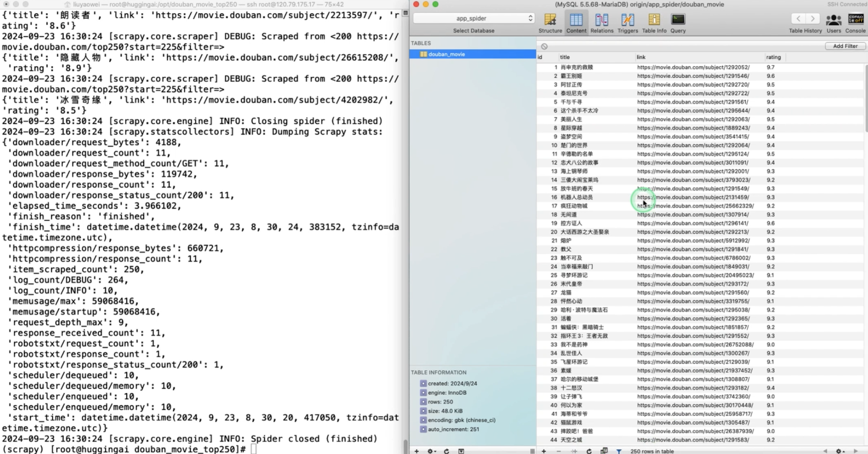The width and height of the screenshot is (868, 454).
Task: Sort by the rating column header
Action: (775, 57)
